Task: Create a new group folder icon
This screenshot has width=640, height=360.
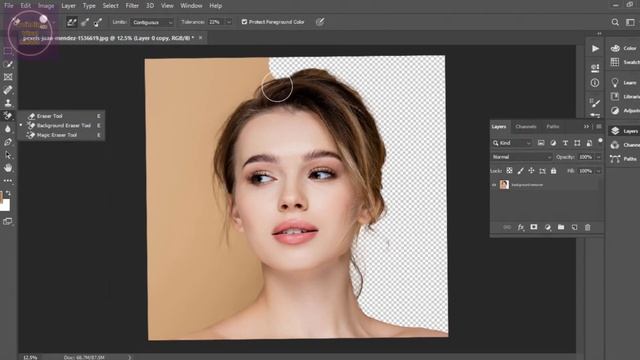Action: pyautogui.click(x=561, y=227)
